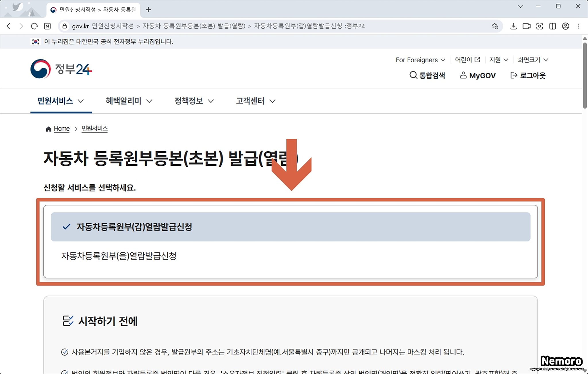588x374 pixels.
Task: Select 자동차등록원부(을)열람발급신청 option
Action: tap(119, 256)
